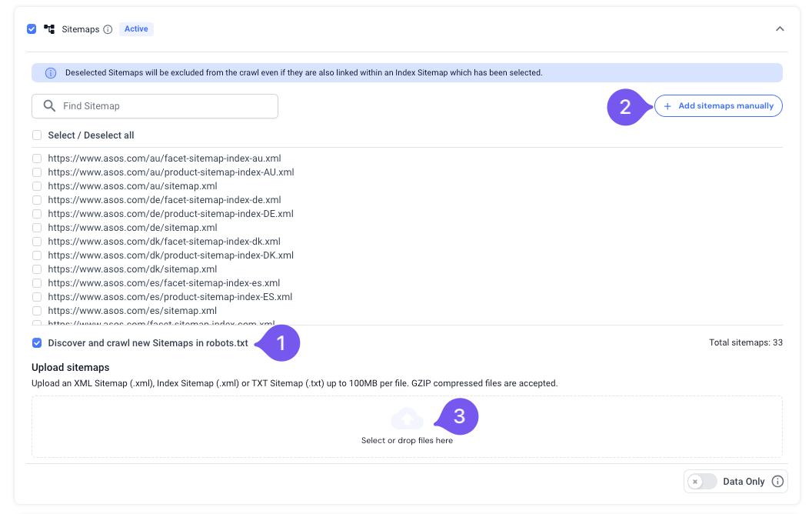The image size is (812, 514).
Task: Check de/facet-sitemap-index-de.xml checkbox
Action: [37, 200]
